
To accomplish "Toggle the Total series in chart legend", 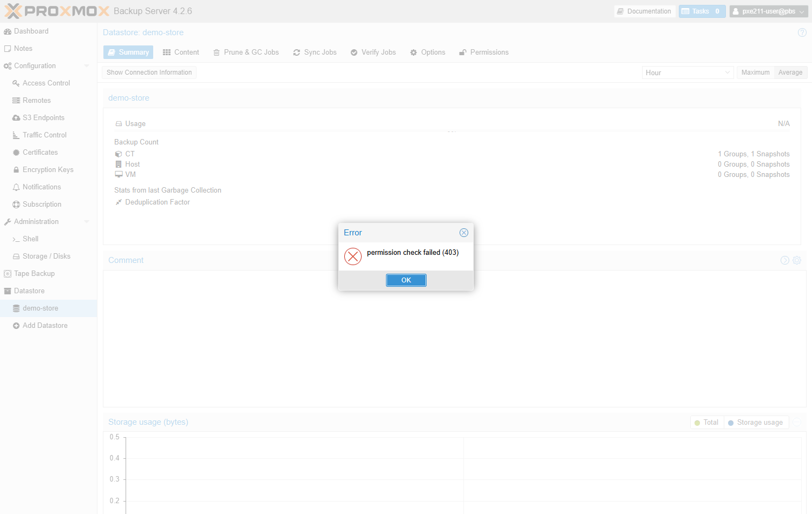I will [x=706, y=423].
